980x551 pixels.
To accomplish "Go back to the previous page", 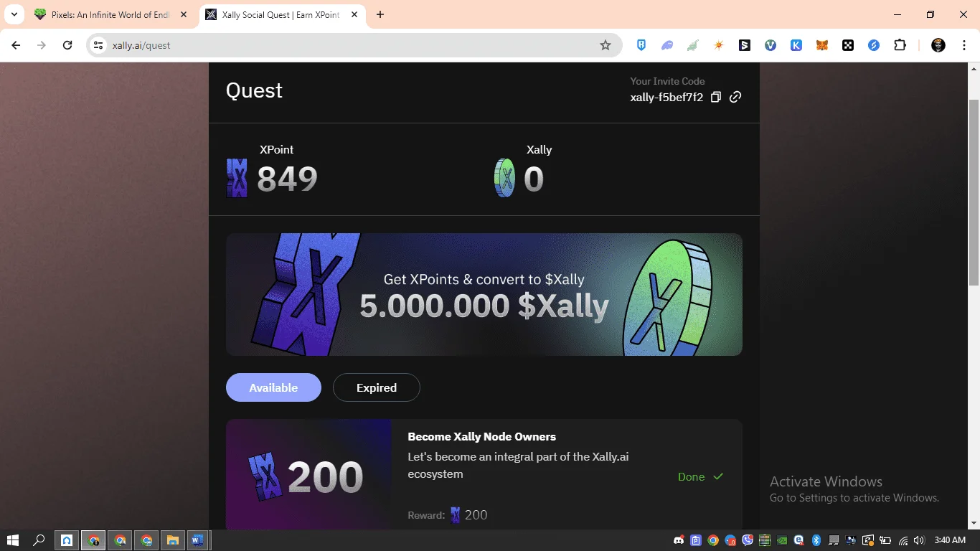I will 16,45.
